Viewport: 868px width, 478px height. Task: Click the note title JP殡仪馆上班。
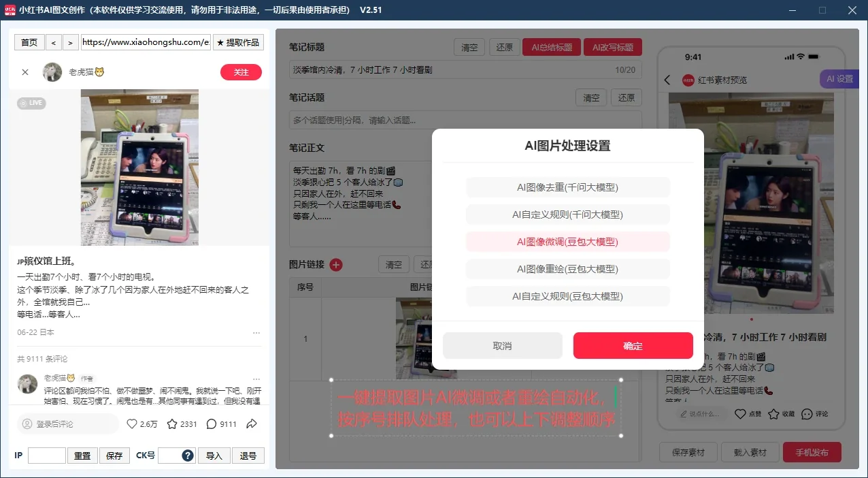pyautogui.click(x=46, y=261)
